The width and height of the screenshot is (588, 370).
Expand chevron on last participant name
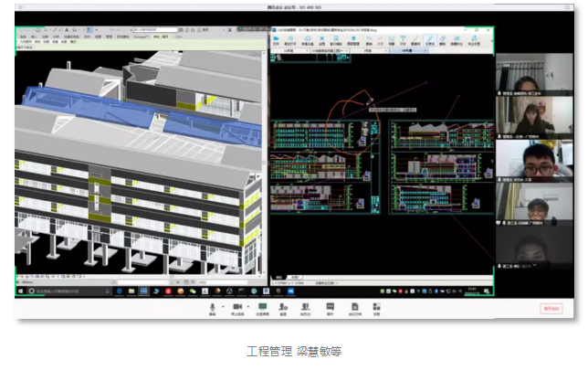coord(534,265)
